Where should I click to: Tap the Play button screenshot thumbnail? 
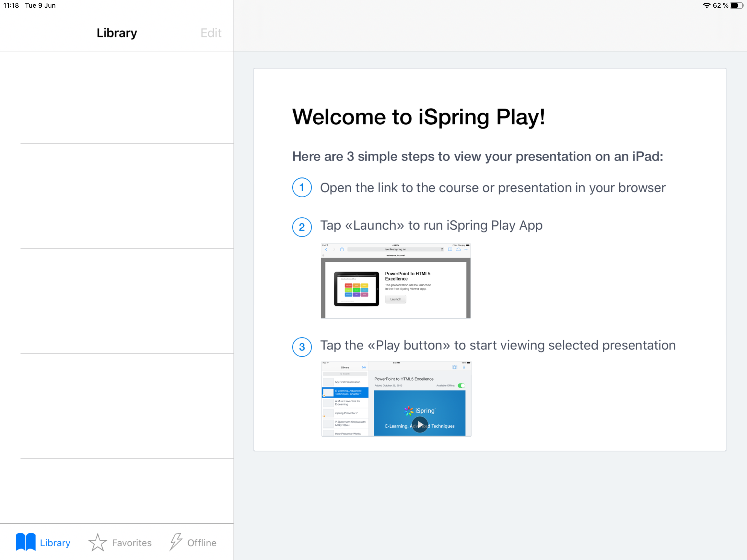coord(396,399)
